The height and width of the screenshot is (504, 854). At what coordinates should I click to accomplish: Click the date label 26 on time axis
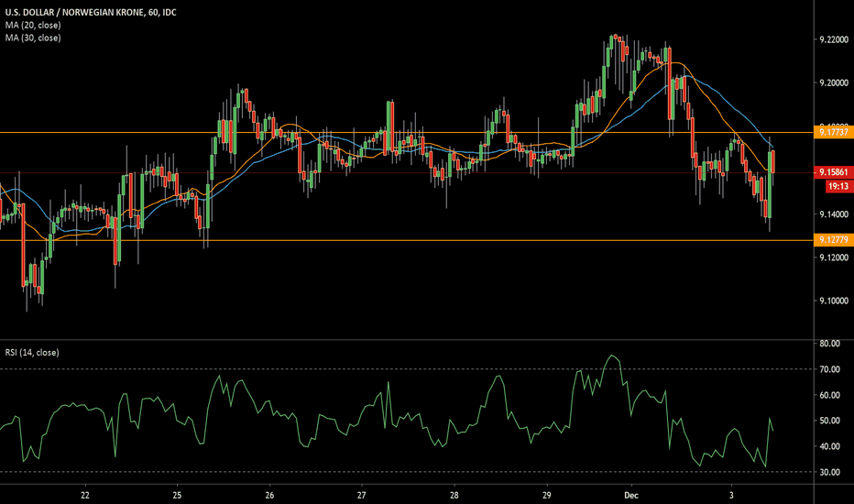(x=269, y=495)
